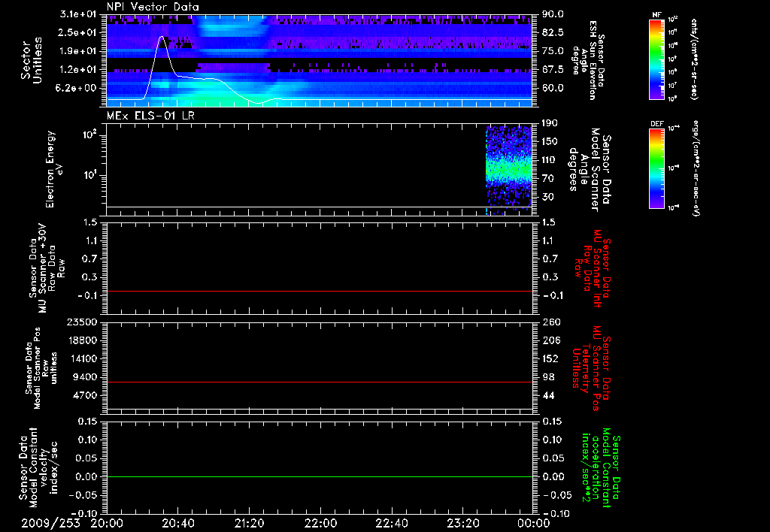This screenshot has width=770, height=532.
Task: Select the "NPI Vector Data" panel title
Action: (153, 7)
